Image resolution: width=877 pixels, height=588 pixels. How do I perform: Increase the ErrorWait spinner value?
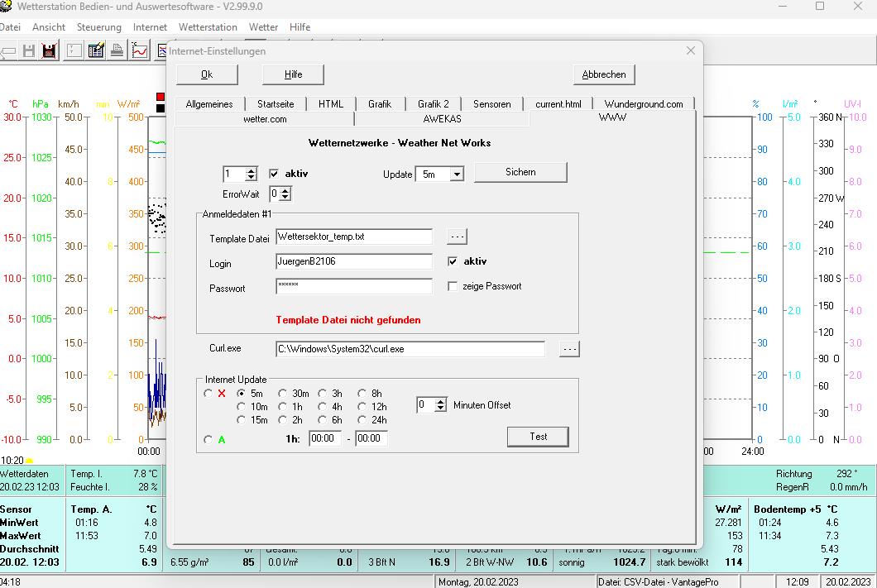point(285,190)
